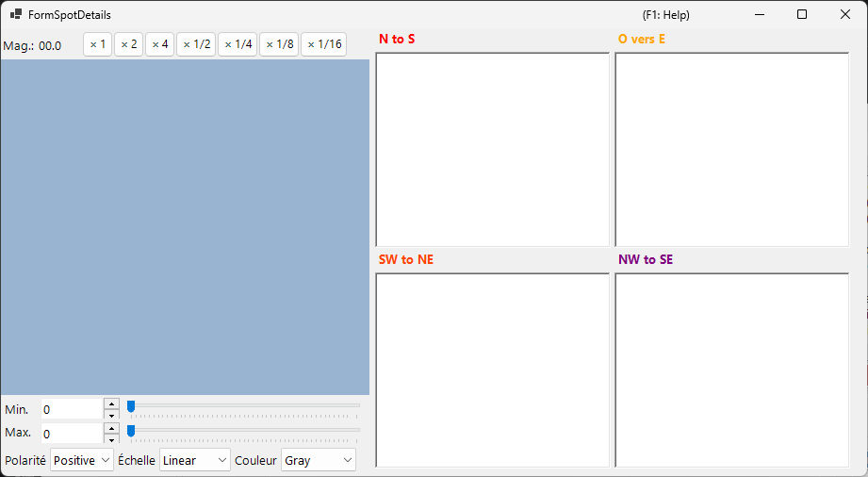Increase the Max. value with up arrow
Image resolution: width=868 pixels, height=477 pixels.
pyautogui.click(x=112, y=428)
